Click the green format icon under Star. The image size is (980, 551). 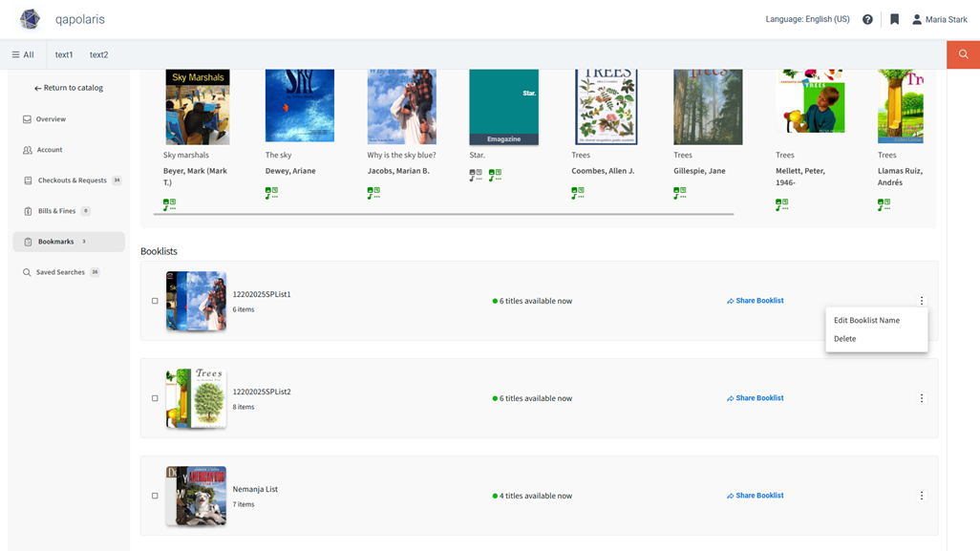[x=495, y=175]
